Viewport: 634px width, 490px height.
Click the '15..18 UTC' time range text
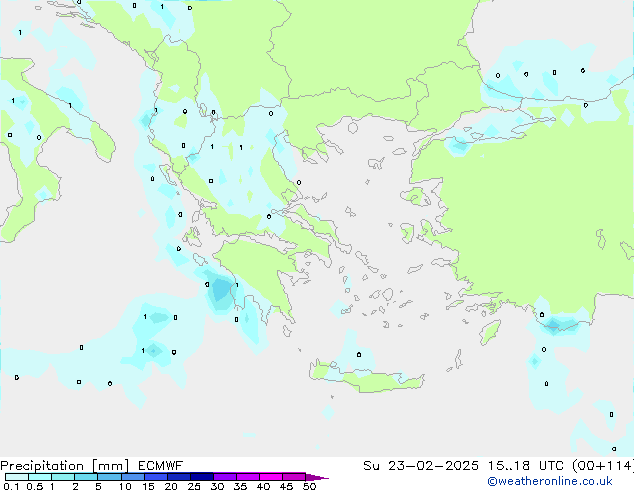526,466
